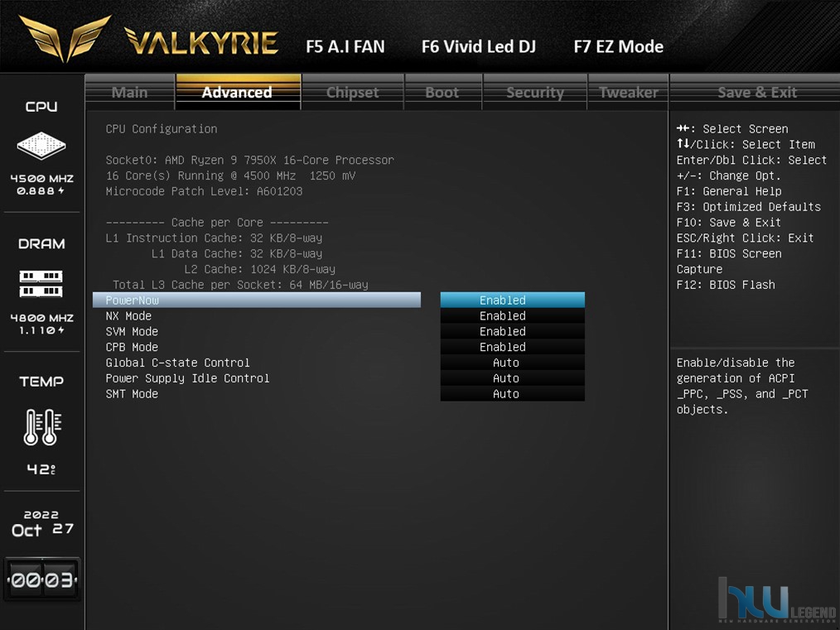Open SMT Mode Auto option
The image size is (840, 630).
[x=512, y=393]
